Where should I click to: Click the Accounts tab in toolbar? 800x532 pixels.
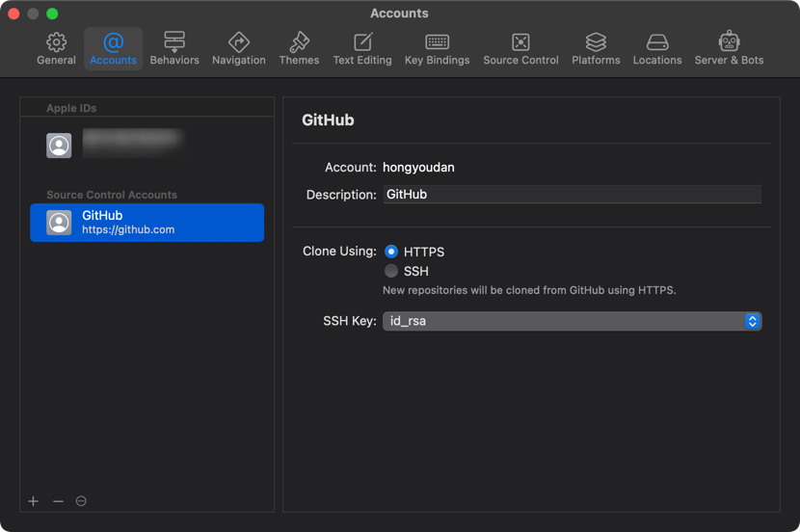113,48
